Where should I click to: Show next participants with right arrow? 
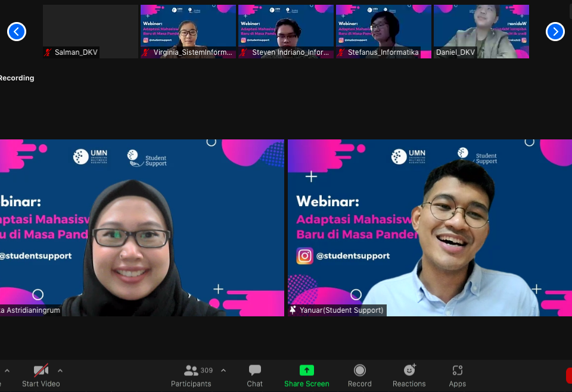(555, 32)
